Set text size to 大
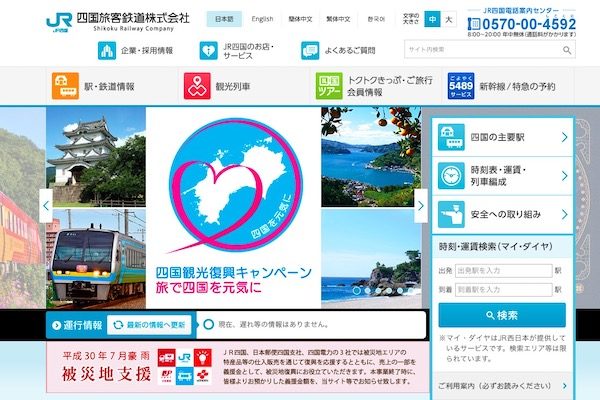Image resolution: width=600 pixels, height=400 pixels. [x=449, y=19]
